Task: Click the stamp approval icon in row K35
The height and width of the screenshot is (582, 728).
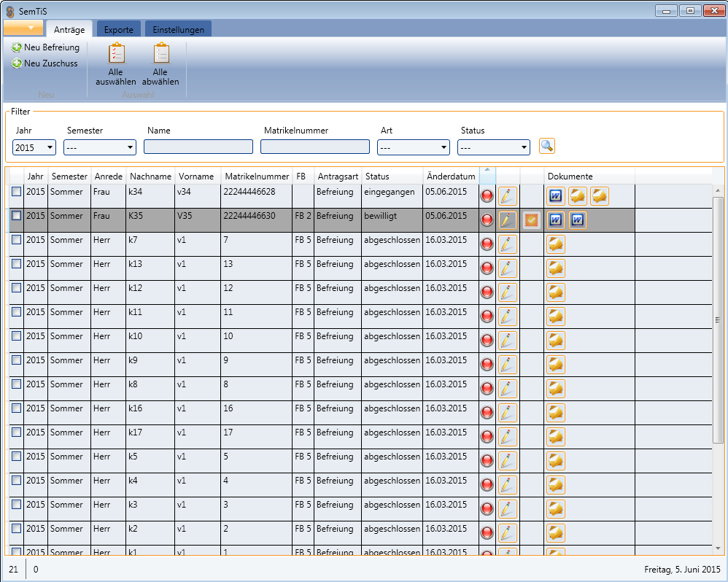Action: pos(532,220)
